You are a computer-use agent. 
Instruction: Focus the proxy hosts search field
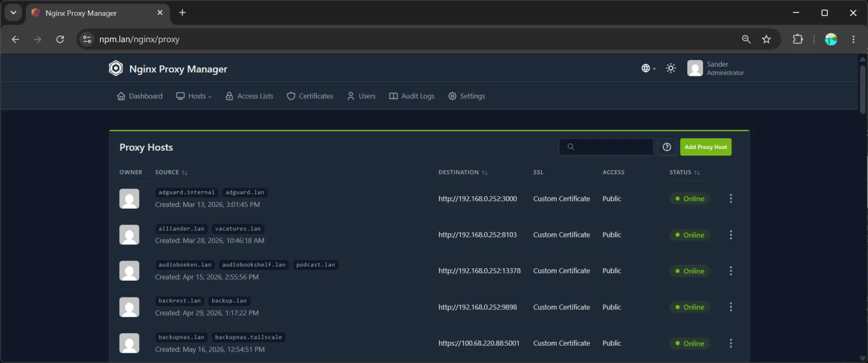click(606, 147)
